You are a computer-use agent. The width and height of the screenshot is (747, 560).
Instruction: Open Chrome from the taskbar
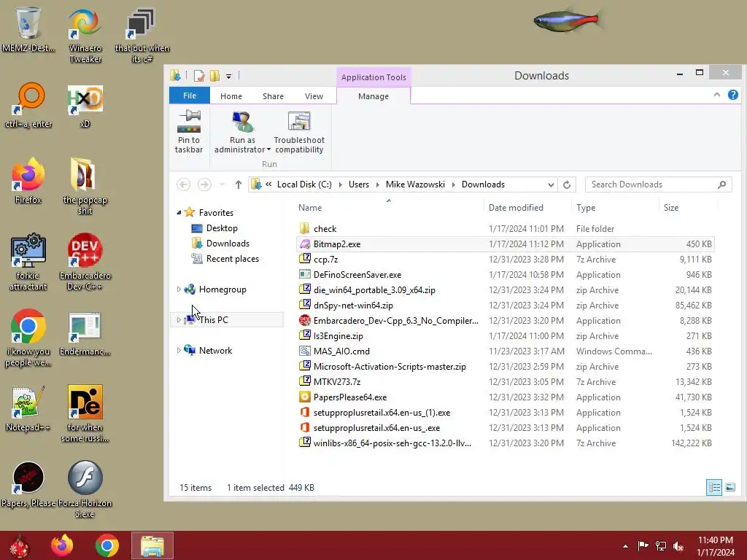[x=107, y=545]
